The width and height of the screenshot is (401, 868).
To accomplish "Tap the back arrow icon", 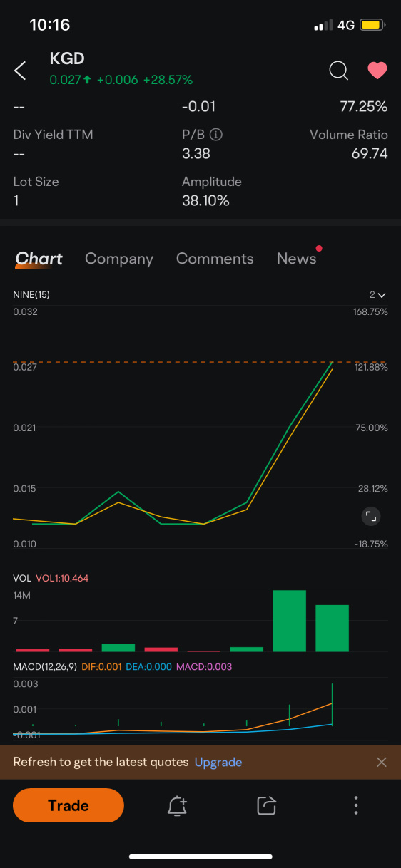I will [20, 70].
